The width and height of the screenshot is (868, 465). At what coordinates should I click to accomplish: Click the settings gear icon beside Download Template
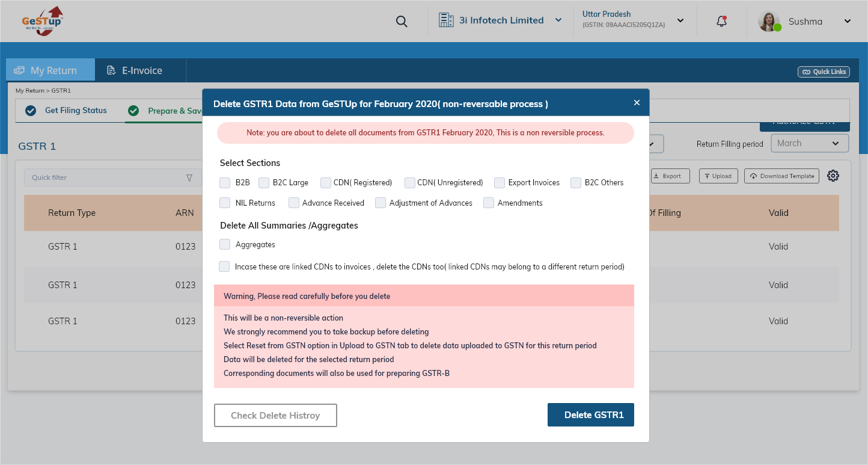point(833,176)
